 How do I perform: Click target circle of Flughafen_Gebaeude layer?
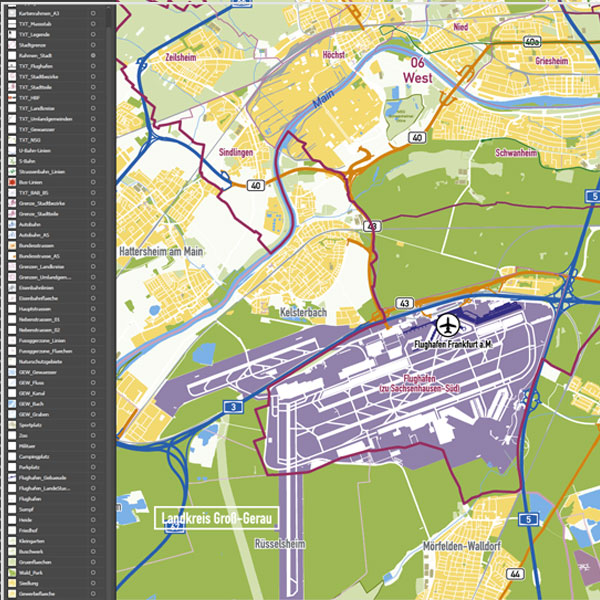pyautogui.click(x=93, y=478)
